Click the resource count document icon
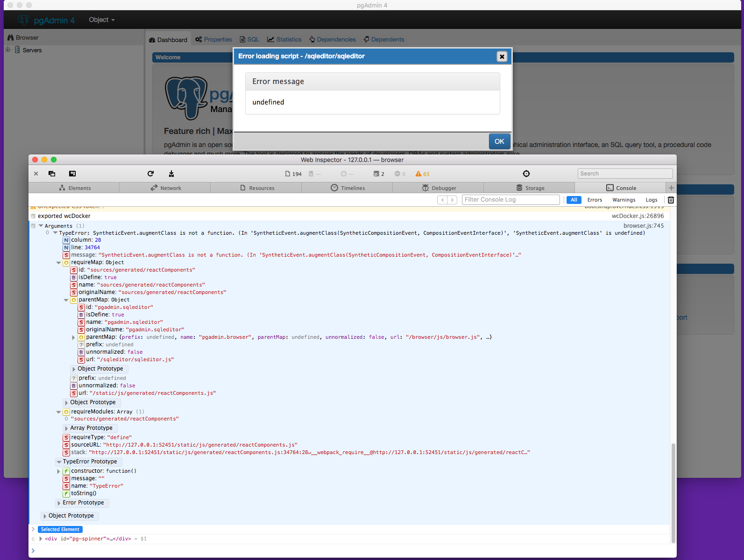 coord(288,174)
